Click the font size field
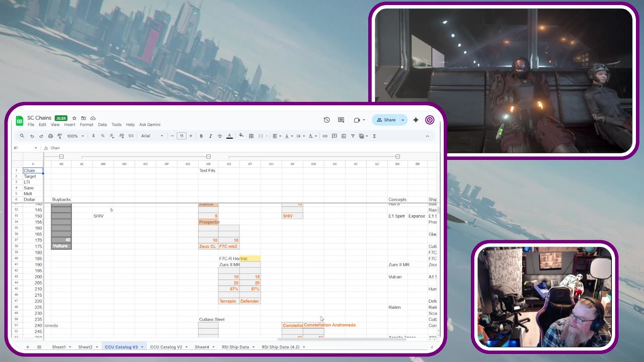 tap(182, 136)
